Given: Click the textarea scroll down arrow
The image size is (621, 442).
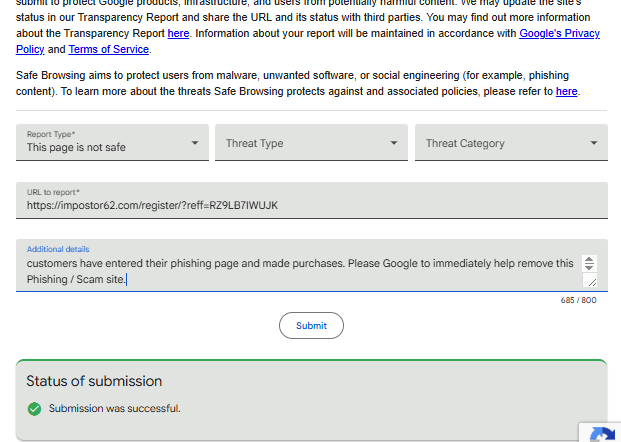Looking at the screenshot, I should click(x=589, y=268).
